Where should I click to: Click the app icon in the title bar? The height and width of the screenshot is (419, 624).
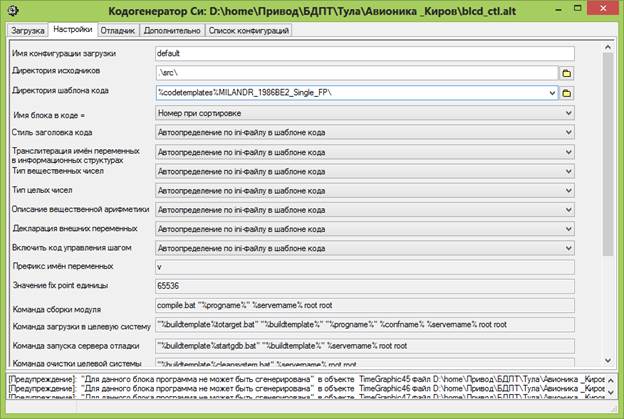click(12, 11)
